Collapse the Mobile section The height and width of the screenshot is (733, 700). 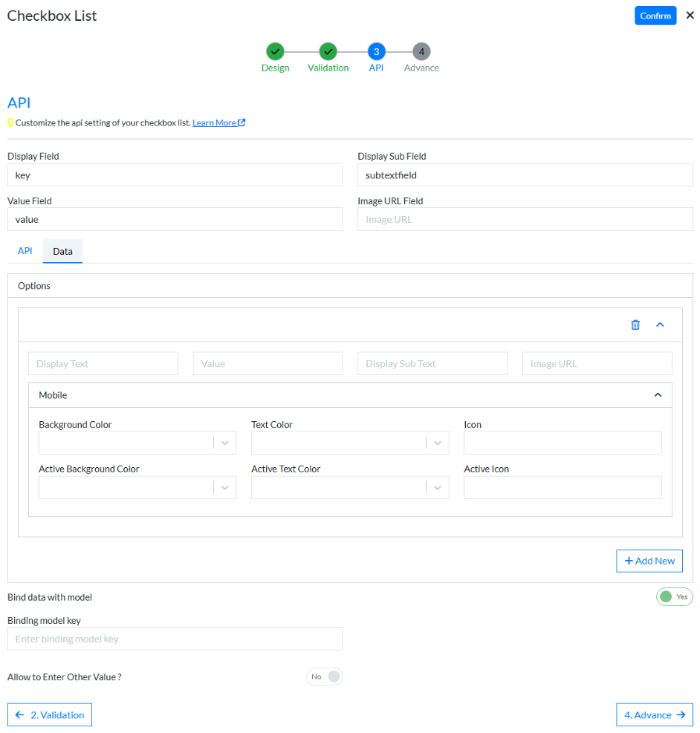(x=657, y=395)
